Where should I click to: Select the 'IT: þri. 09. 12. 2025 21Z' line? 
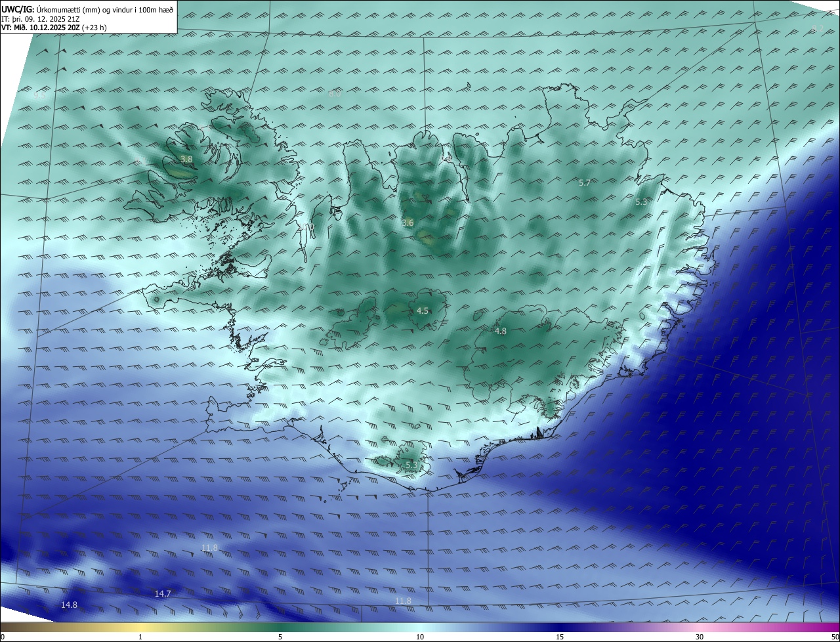point(41,19)
